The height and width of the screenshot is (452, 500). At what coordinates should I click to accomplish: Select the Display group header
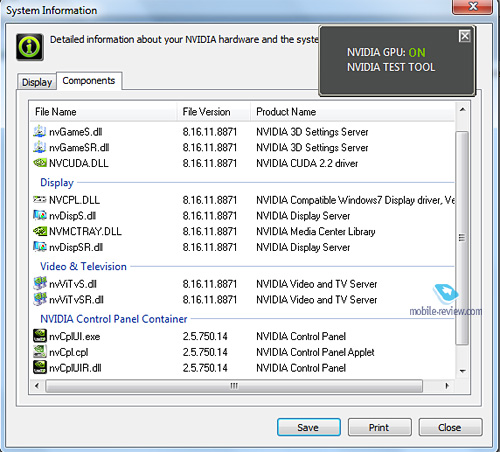point(57,182)
